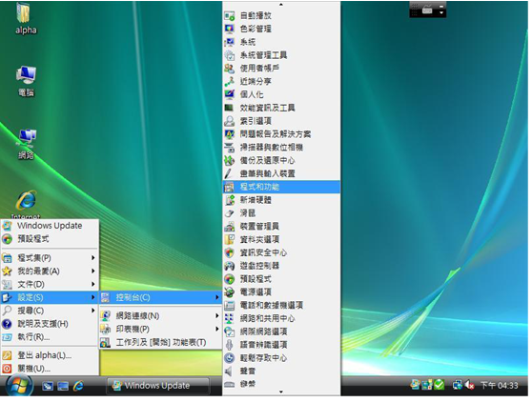The height and width of the screenshot is (402, 532).
Task: Open 索引選項 indexing options
Action: (x=281, y=121)
